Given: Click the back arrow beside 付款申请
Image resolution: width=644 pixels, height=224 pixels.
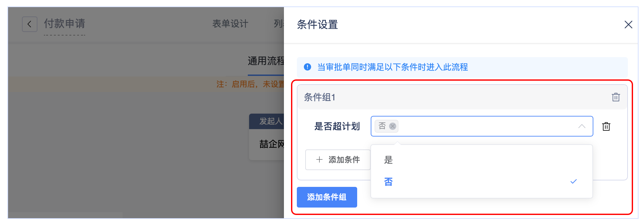Looking at the screenshot, I should click(29, 24).
